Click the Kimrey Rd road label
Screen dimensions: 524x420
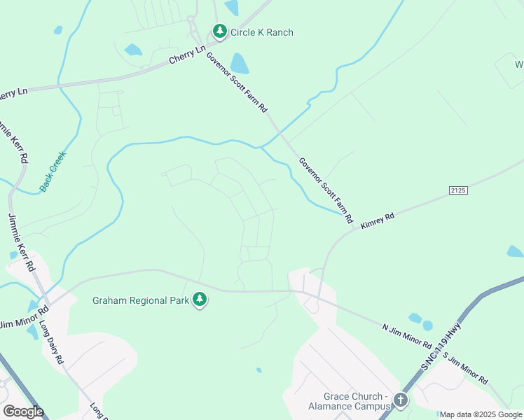pyautogui.click(x=378, y=220)
